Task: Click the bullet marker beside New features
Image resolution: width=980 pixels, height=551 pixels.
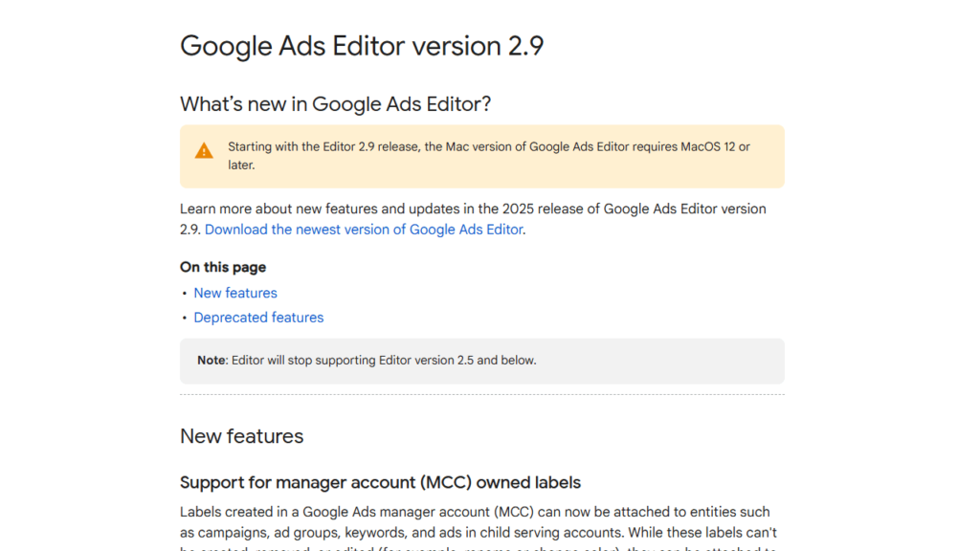Action: [x=185, y=293]
